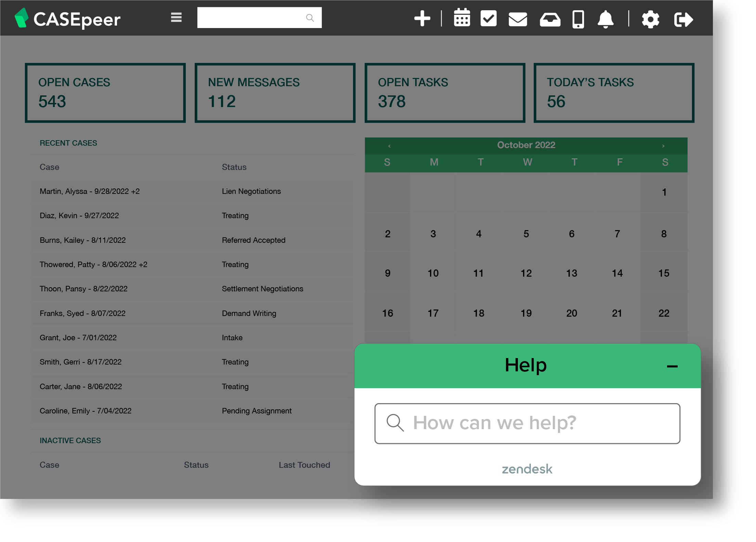Open the case Martin, Alyssa
This screenshot has width=756, height=542.
click(90, 191)
